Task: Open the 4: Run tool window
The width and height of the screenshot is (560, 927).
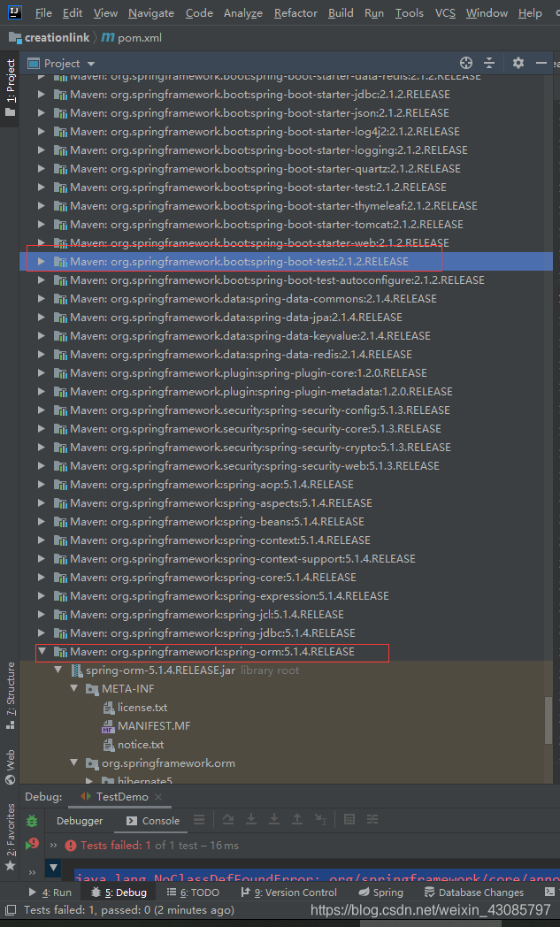Action: click(50, 893)
